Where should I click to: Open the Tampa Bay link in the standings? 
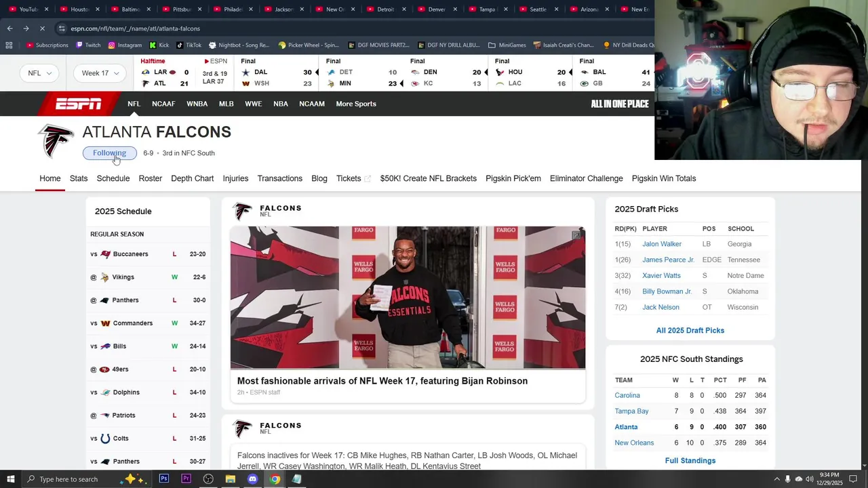pos(631,411)
